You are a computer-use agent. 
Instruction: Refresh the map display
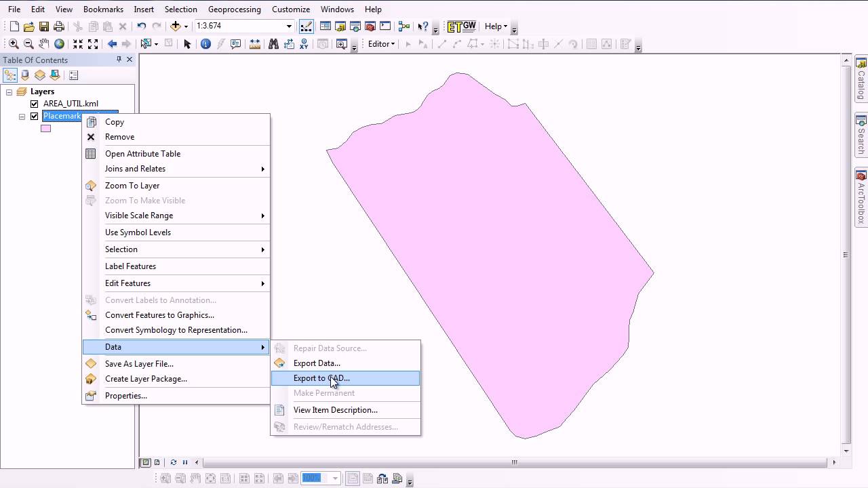[x=174, y=462]
